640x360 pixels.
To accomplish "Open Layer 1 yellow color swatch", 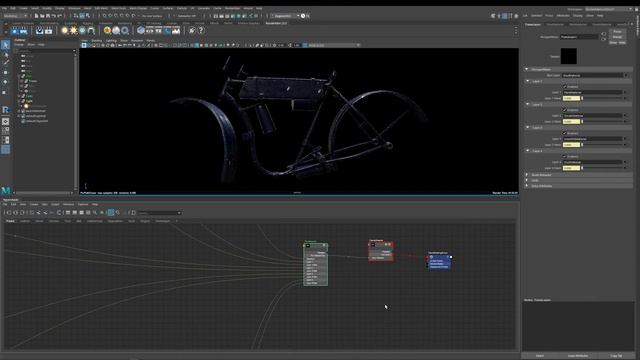I will point(571,98).
